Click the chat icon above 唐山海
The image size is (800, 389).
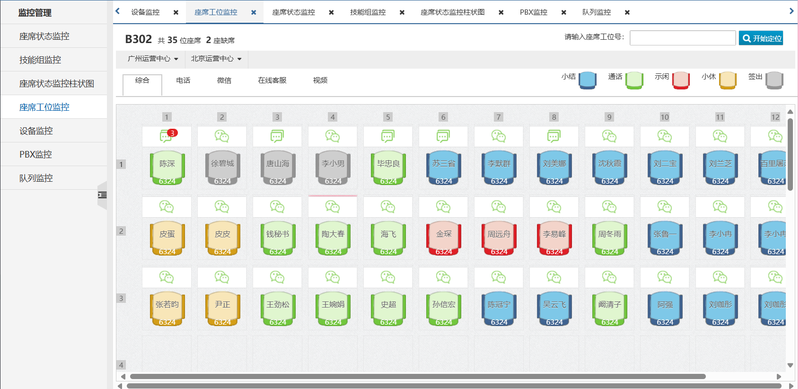(x=277, y=136)
